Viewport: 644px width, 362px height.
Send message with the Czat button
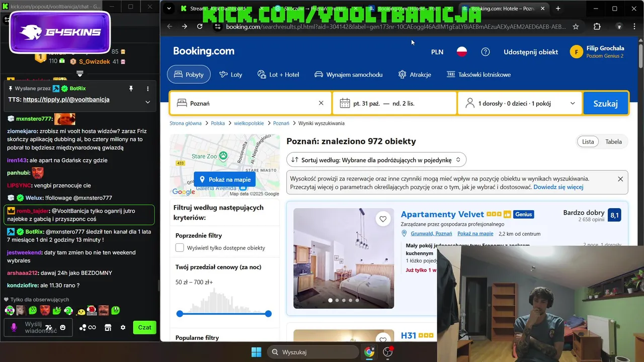click(145, 327)
